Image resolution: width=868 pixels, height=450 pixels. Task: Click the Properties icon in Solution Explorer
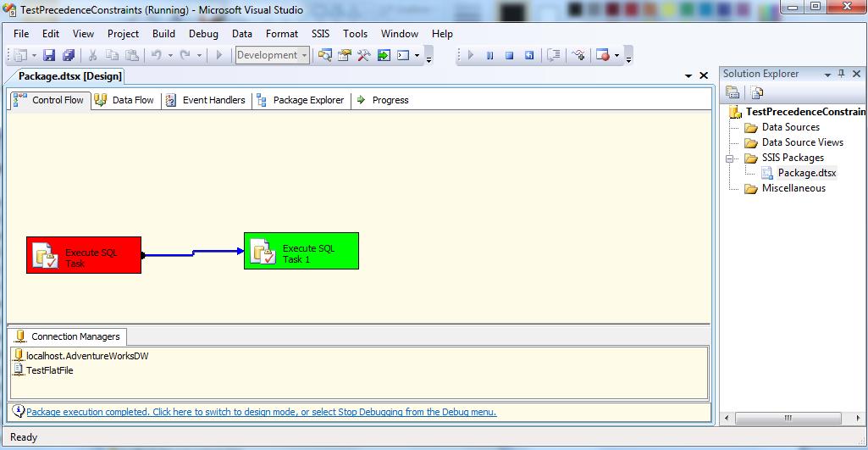click(x=733, y=92)
